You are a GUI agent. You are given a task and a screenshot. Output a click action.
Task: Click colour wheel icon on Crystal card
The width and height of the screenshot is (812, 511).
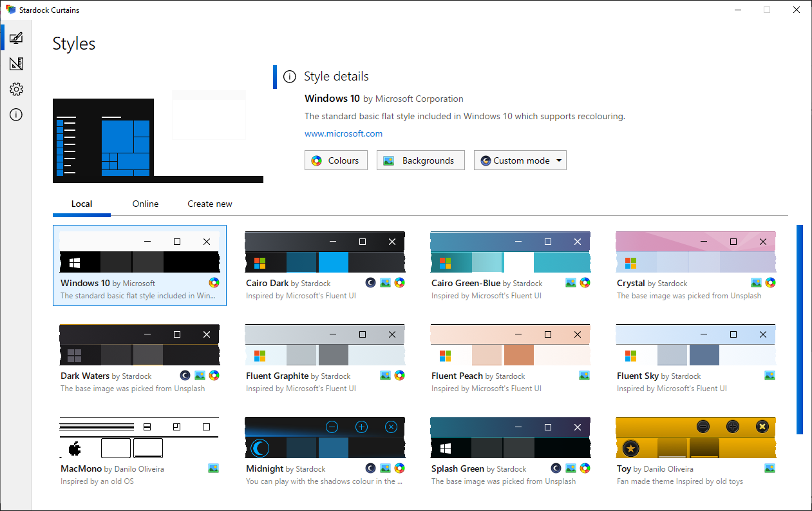[770, 283]
